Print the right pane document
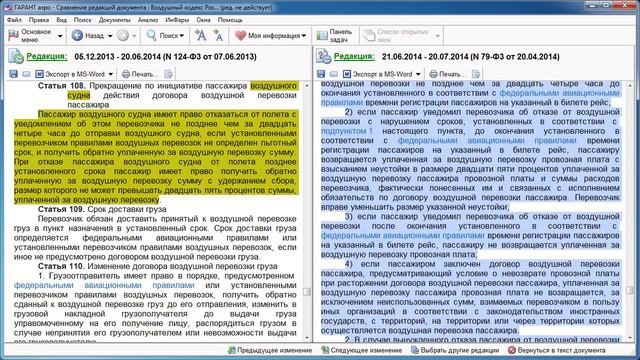The width and height of the screenshot is (640, 360). coord(447,74)
